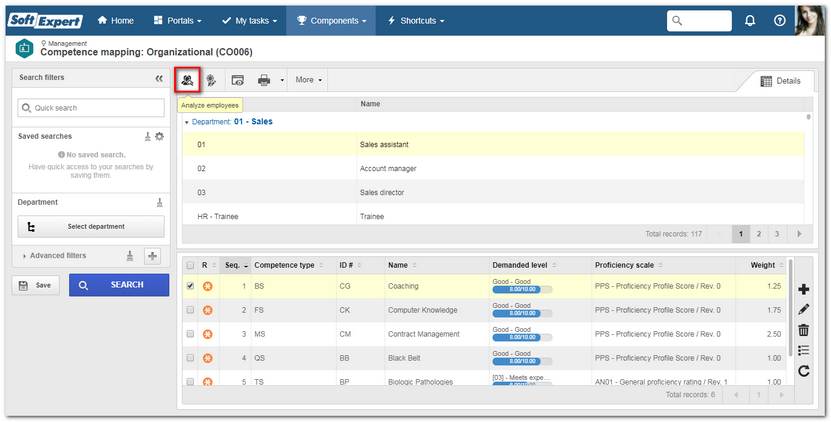Image resolution: width=831 pixels, height=422 pixels.
Task: Switch to the Details tab
Action: (781, 81)
